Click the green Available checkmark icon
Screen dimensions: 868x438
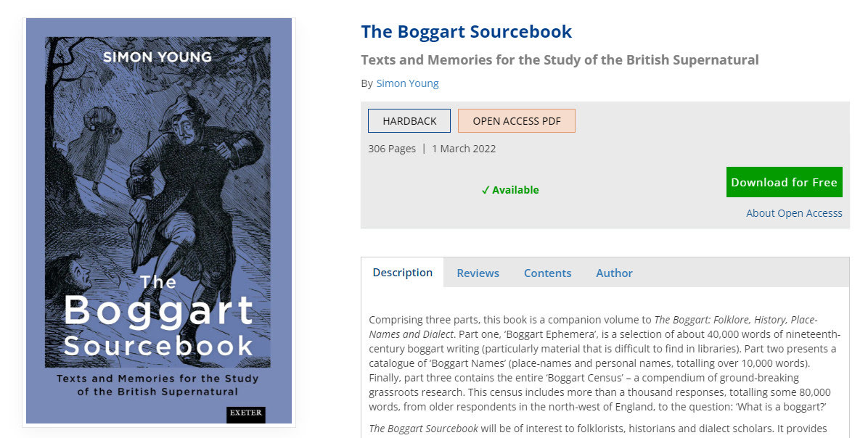pos(486,190)
